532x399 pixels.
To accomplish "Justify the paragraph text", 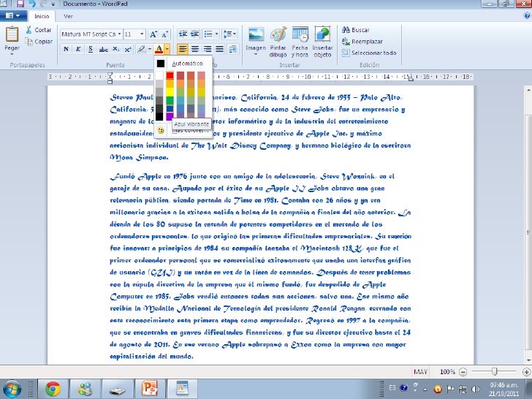I will (x=219, y=50).
